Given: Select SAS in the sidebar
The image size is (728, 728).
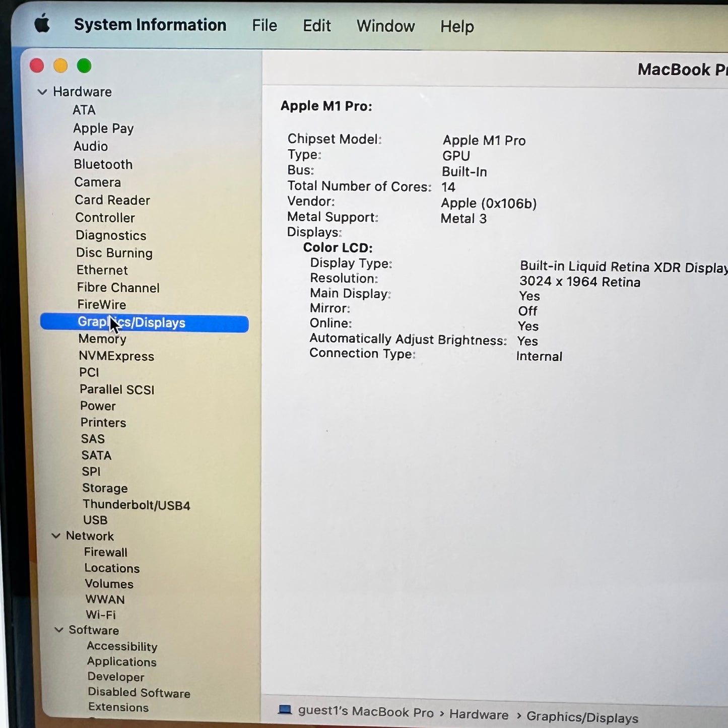Looking at the screenshot, I should (x=93, y=439).
